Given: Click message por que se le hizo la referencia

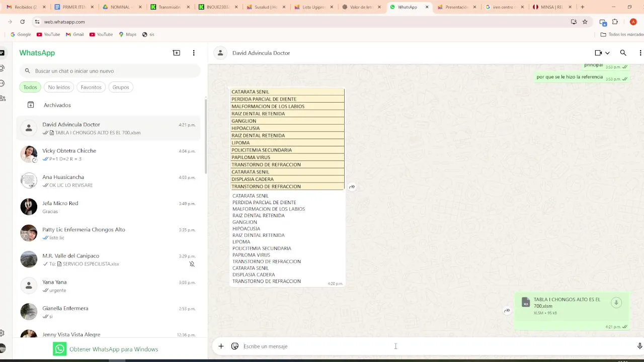Looking at the screenshot, I should coord(570,77).
